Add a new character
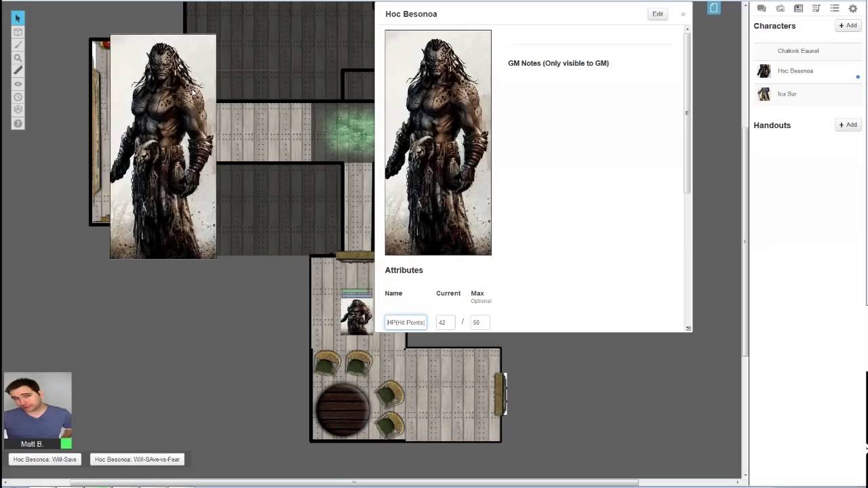 tap(848, 26)
